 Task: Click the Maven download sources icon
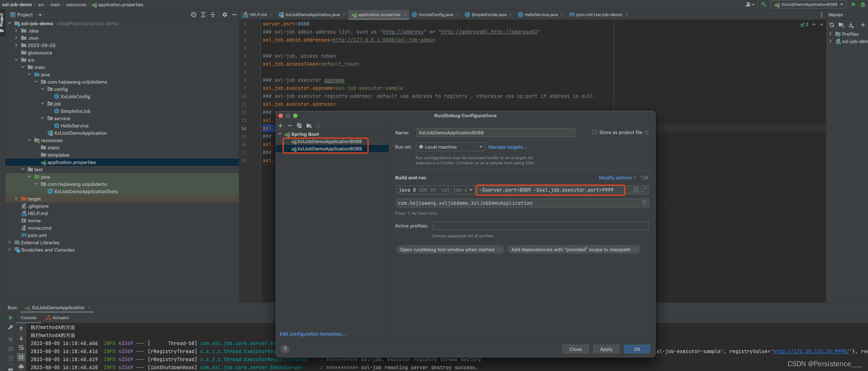[x=851, y=25]
